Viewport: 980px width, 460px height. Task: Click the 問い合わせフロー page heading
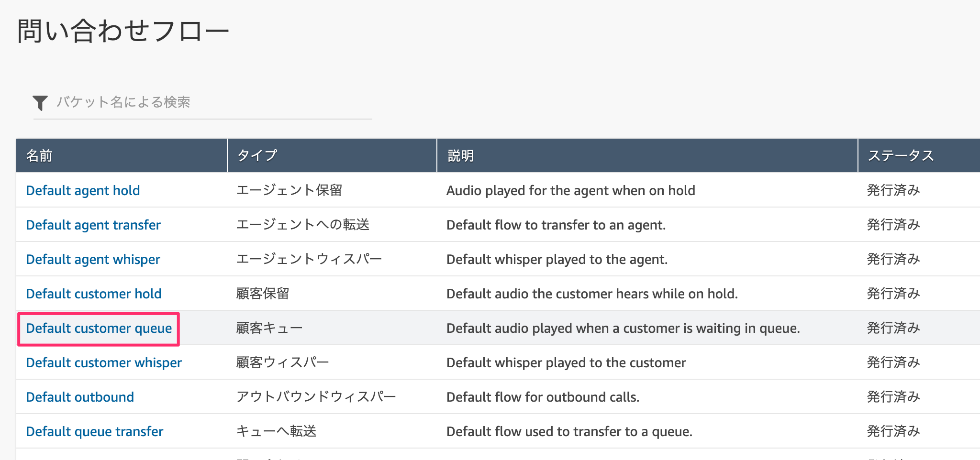[x=123, y=32]
